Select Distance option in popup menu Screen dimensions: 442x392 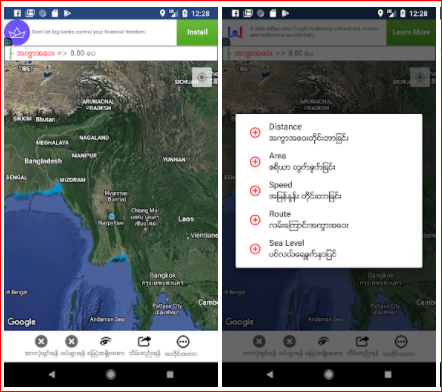tap(329, 132)
